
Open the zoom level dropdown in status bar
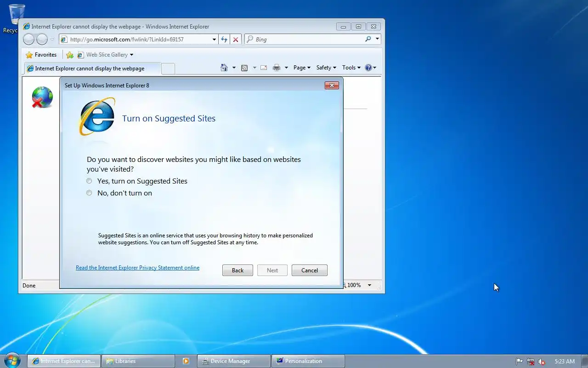(369, 285)
